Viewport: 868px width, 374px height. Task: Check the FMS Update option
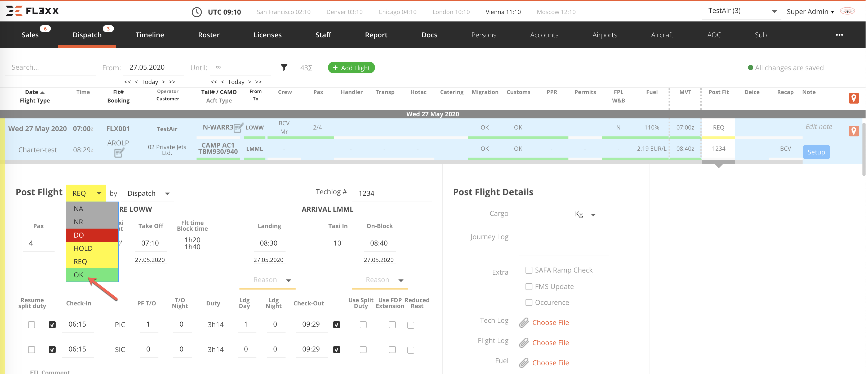tap(528, 286)
